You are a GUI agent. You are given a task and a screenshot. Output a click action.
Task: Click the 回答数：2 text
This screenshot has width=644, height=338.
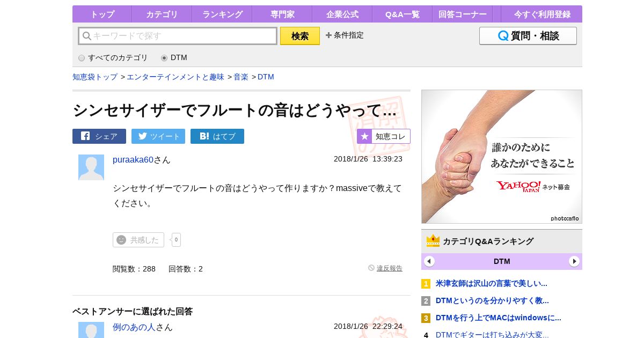point(186,269)
